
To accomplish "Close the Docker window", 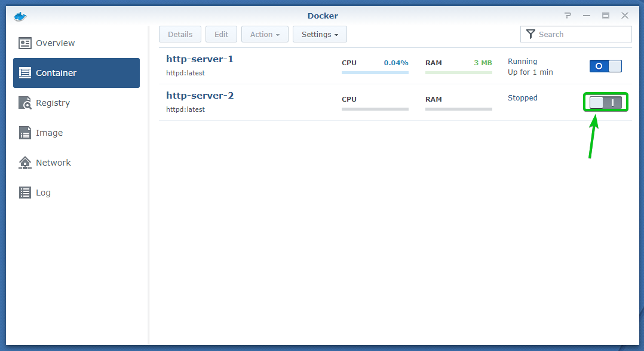I will pos(625,16).
